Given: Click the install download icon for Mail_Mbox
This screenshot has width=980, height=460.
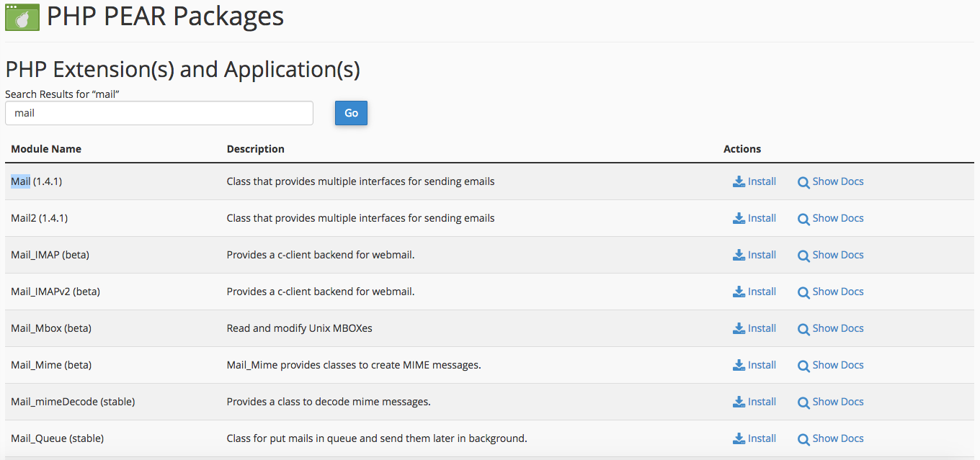Looking at the screenshot, I should pos(739,328).
